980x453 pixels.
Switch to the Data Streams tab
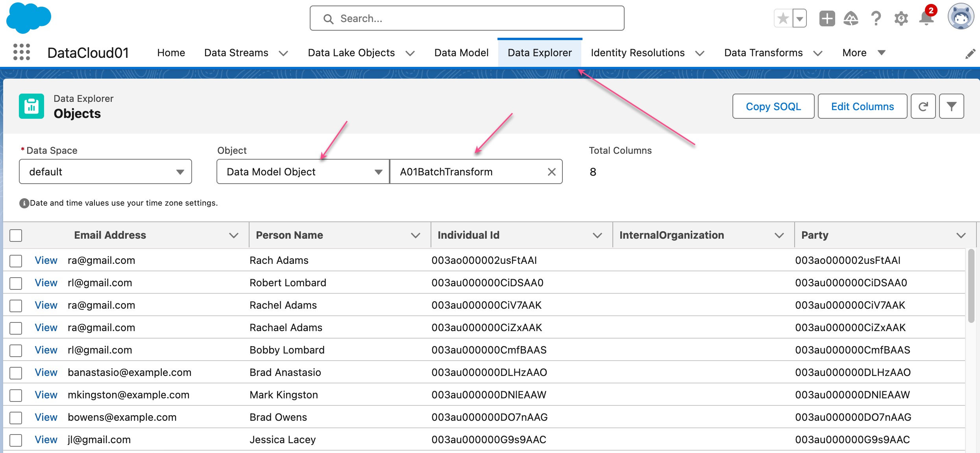point(236,53)
